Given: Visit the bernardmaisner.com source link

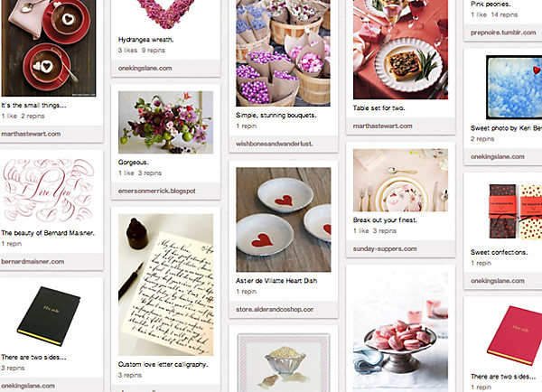Looking at the screenshot, I should click(33, 262).
